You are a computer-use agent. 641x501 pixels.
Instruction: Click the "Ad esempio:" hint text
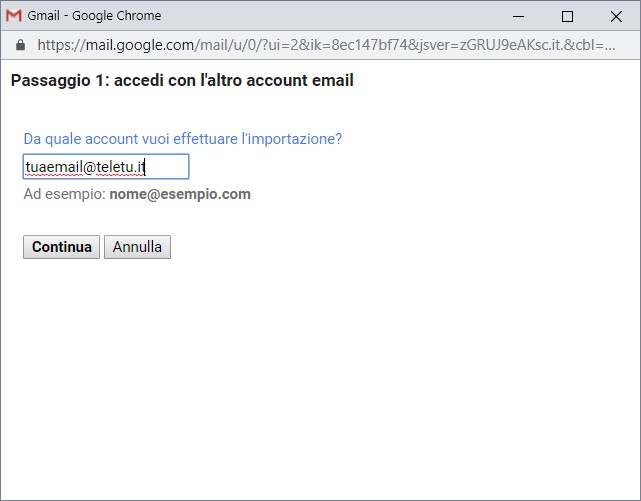point(64,194)
